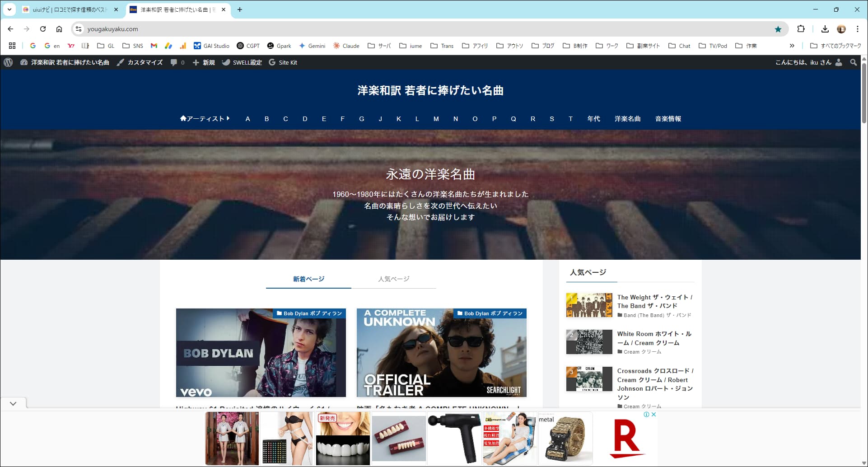Click カスタマイズ in admin bar

click(x=140, y=62)
